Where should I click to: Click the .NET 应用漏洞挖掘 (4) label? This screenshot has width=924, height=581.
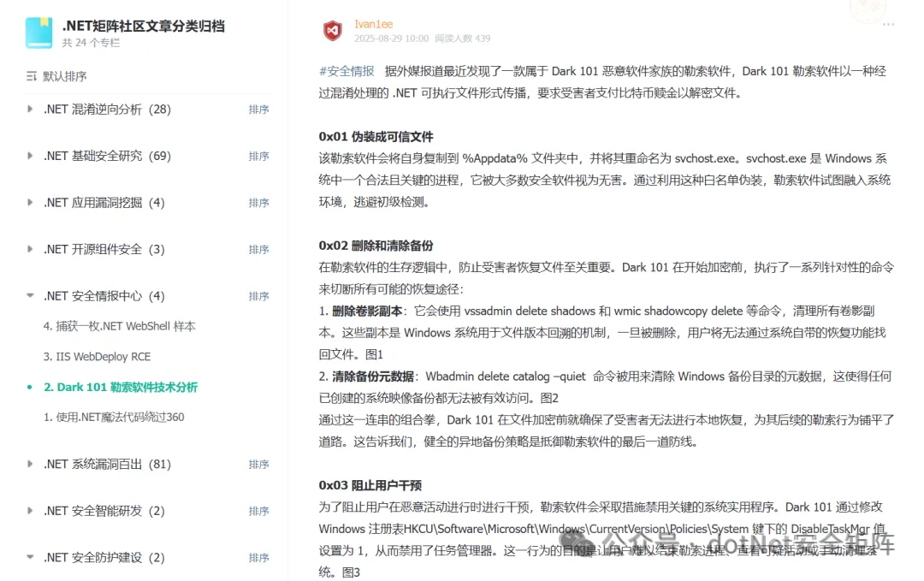pyautogui.click(x=104, y=202)
